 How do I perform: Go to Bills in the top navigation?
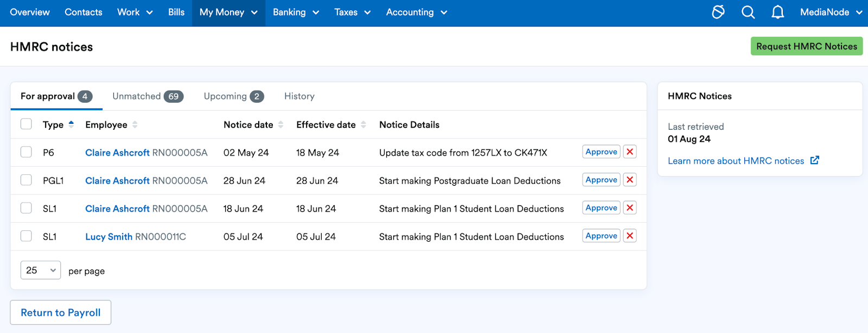(176, 12)
